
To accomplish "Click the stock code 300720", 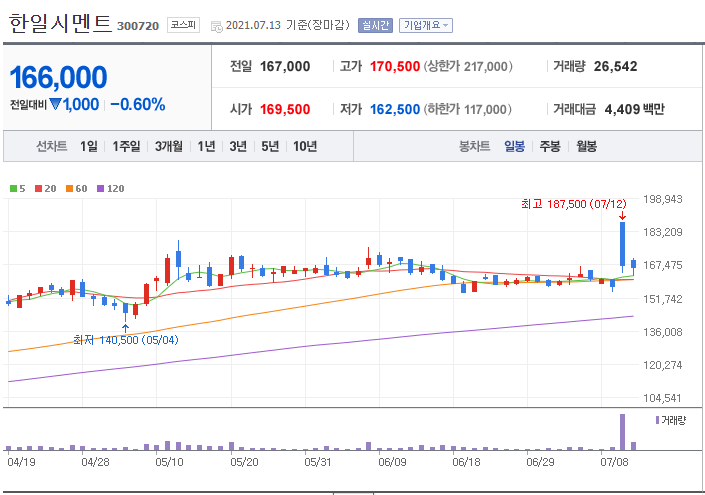I will 138,26.
